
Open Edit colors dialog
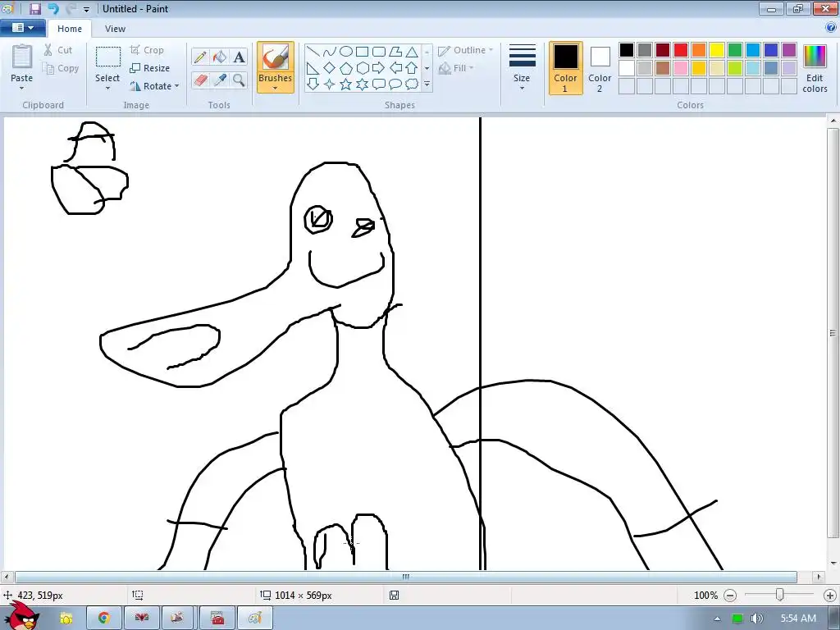pos(815,68)
